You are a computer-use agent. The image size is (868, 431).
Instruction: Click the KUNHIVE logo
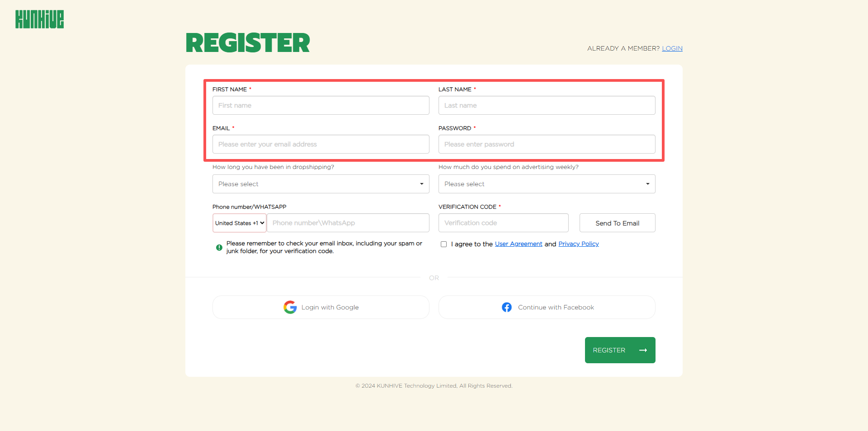click(x=40, y=19)
